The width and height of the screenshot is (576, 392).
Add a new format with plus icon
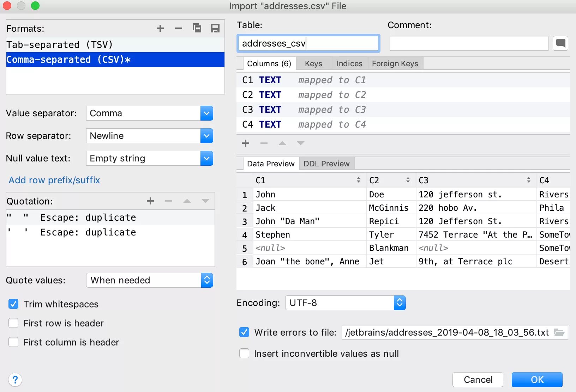click(160, 28)
